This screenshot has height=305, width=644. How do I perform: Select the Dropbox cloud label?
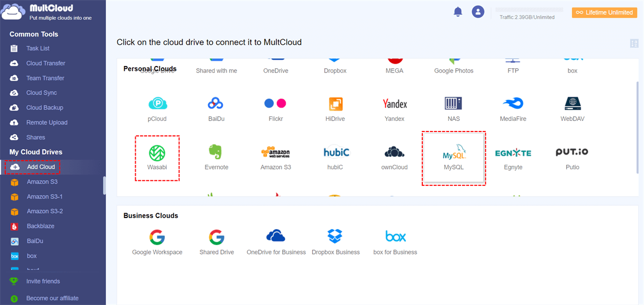tap(335, 71)
